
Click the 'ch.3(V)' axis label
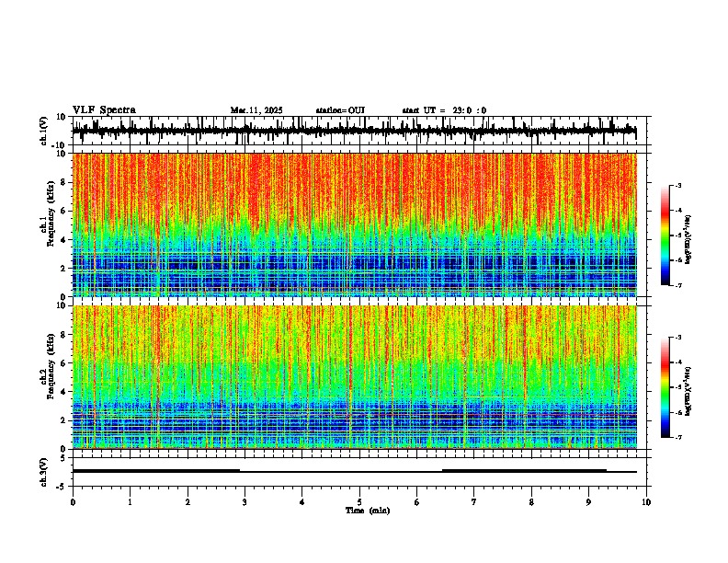(x=44, y=473)
